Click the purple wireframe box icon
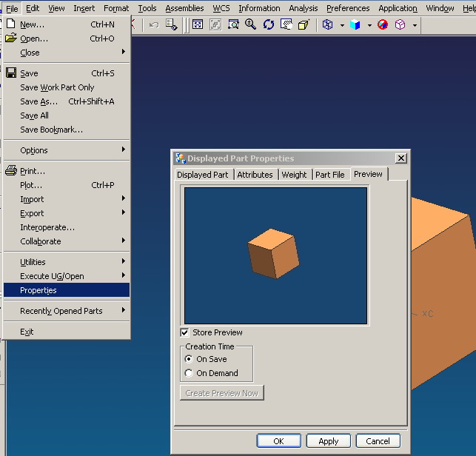 (x=400, y=24)
